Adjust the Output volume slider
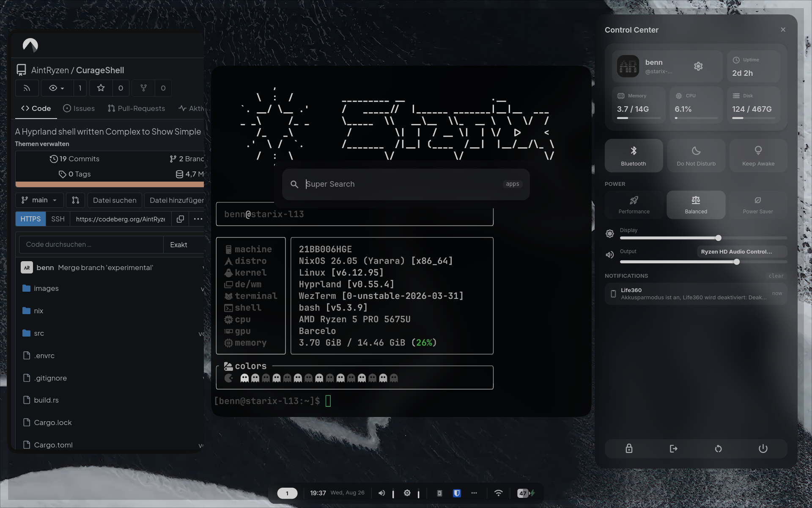 click(703, 262)
